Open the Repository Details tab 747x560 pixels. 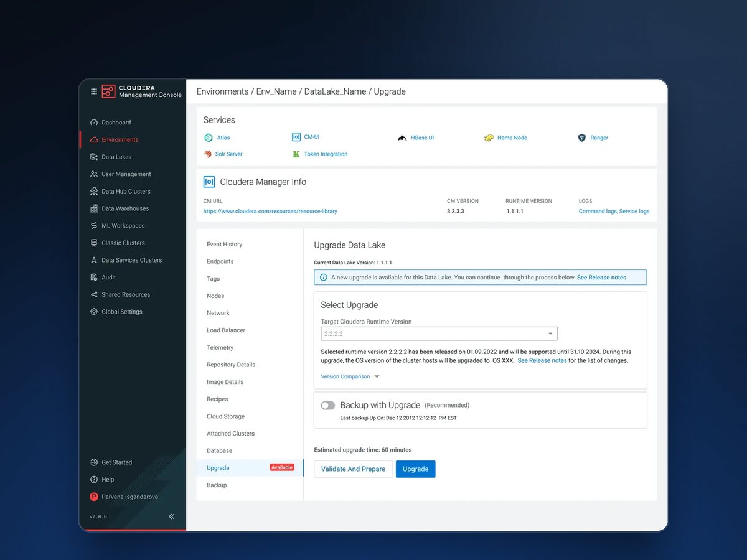pyautogui.click(x=231, y=365)
